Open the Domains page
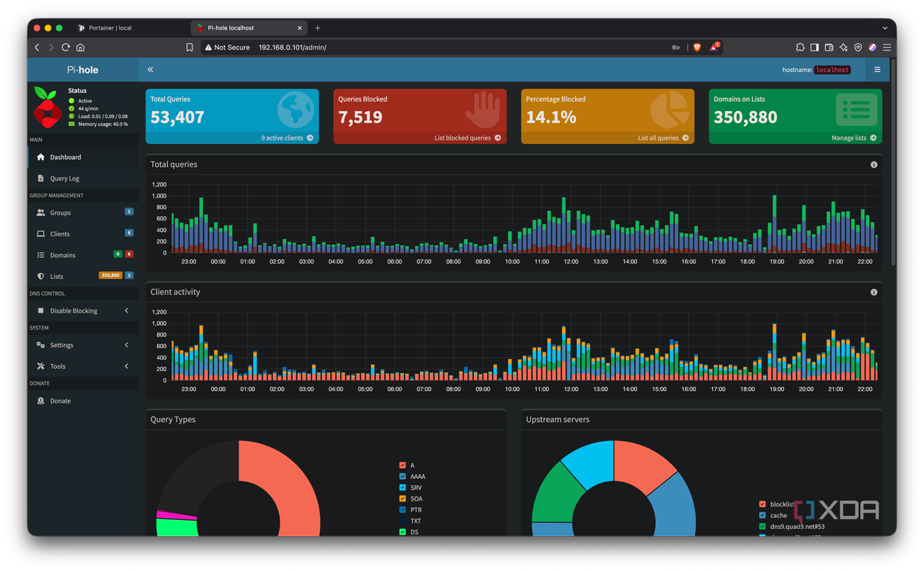The width and height of the screenshot is (924, 572). [x=83, y=255]
